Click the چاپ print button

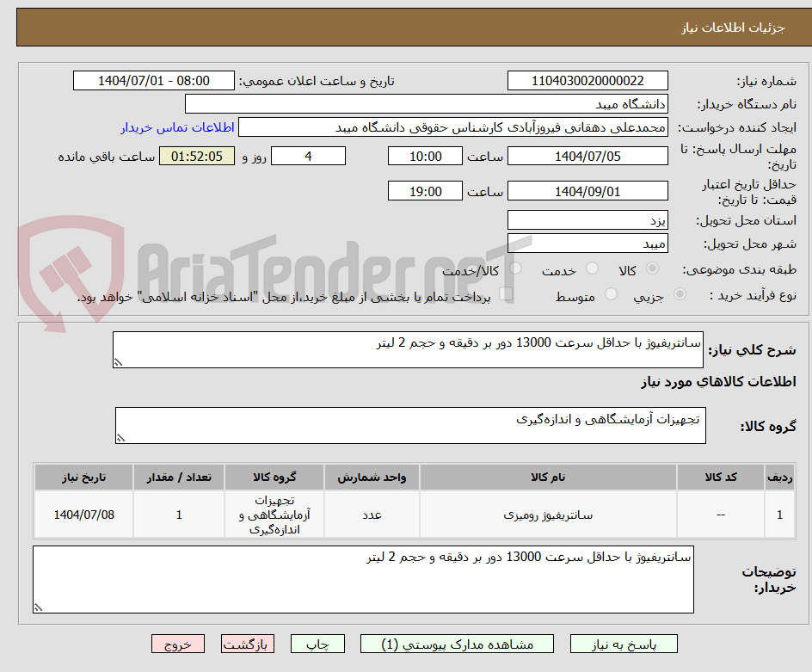[317, 643]
